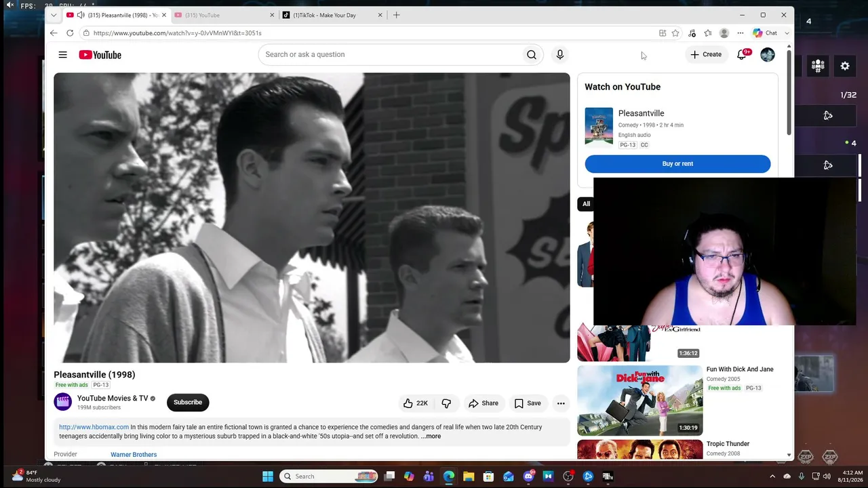This screenshot has width=868, height=488.
Task: Add this page to favorites
Action: pos(675,33)
